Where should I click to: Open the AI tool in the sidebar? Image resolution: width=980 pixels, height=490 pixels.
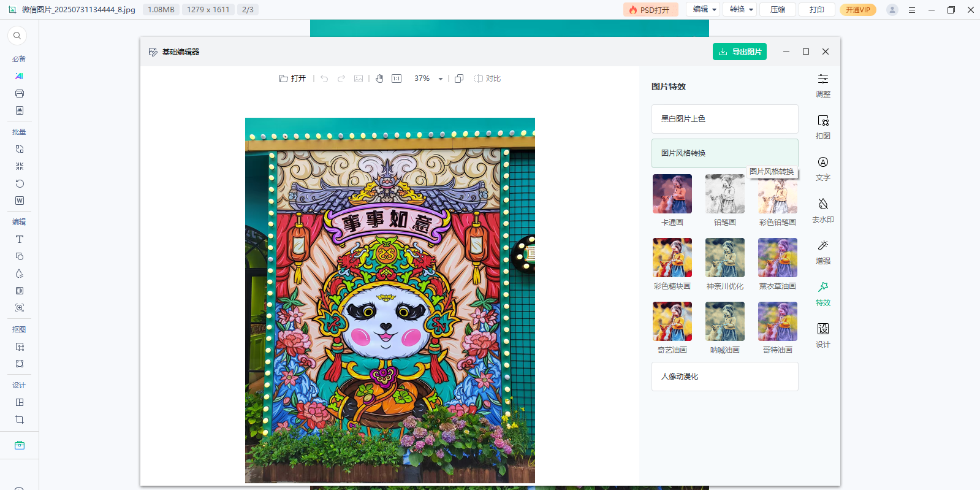[20, 76]
